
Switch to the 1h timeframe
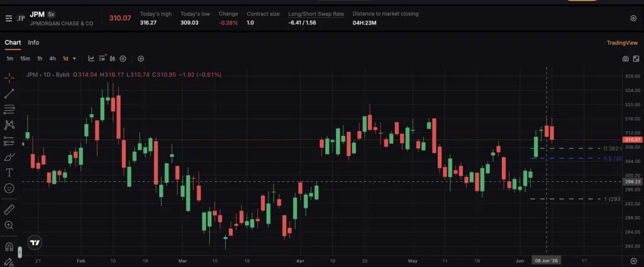point(40,59)
